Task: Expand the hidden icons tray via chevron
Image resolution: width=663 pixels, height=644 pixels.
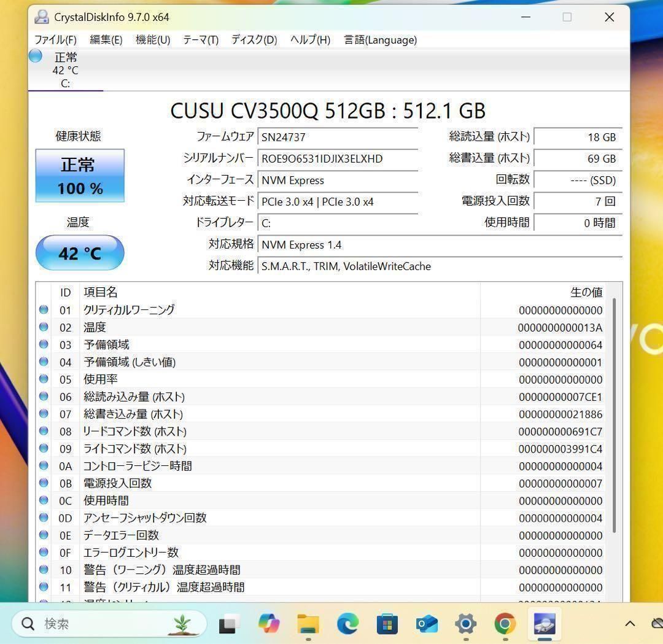Action: pos(629,624)
